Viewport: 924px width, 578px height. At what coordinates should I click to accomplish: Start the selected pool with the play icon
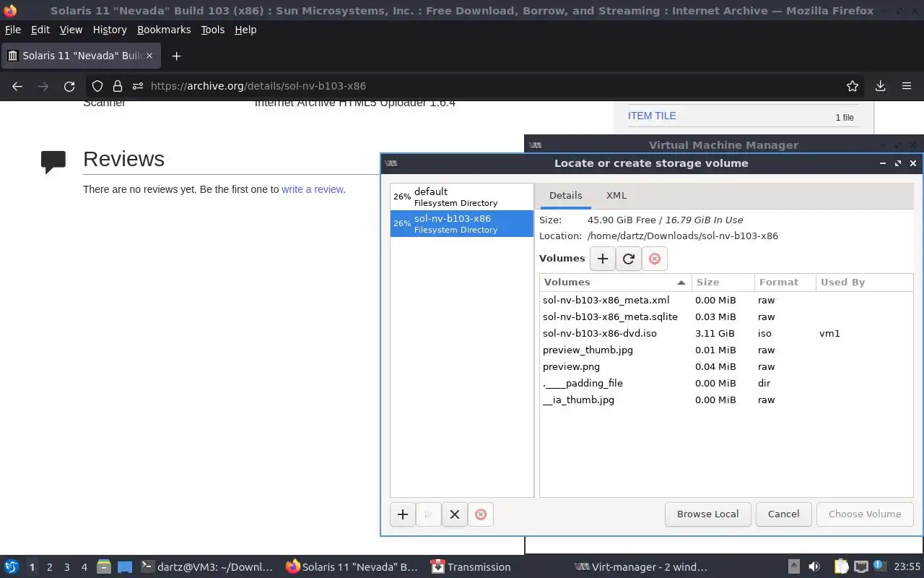[x=429, y=514]
